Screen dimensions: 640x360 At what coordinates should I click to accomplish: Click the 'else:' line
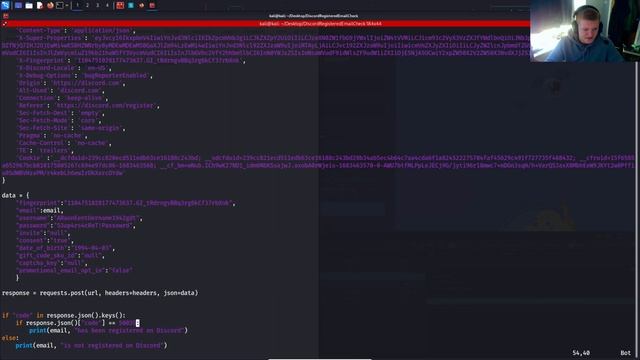pos(10,338)
